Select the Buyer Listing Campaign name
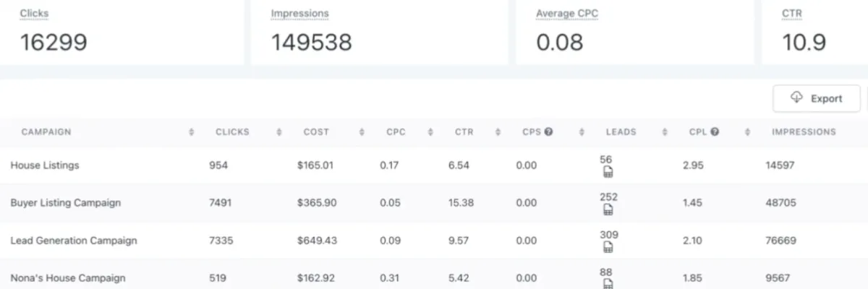 click(66, 203)
